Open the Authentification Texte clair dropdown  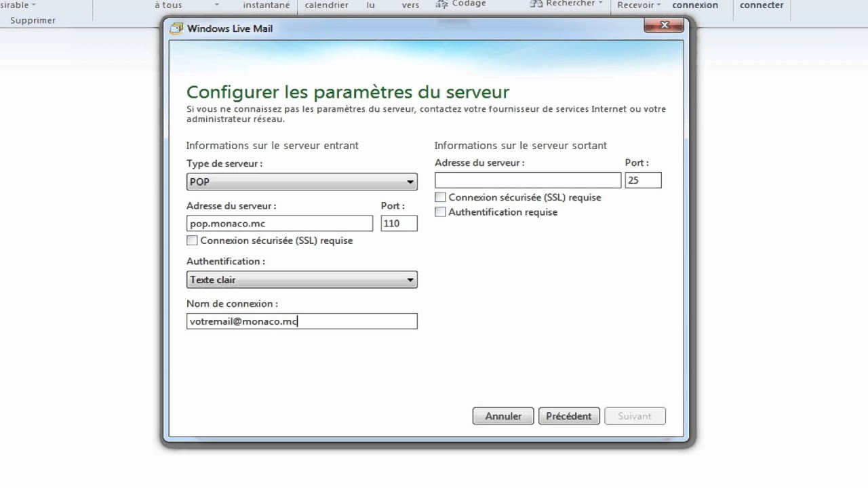coord(302,279)
